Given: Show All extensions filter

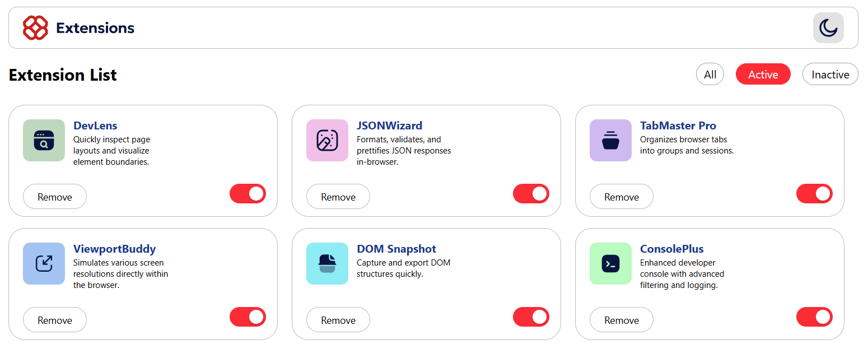Looking at the screenshot, I should 710,75.
